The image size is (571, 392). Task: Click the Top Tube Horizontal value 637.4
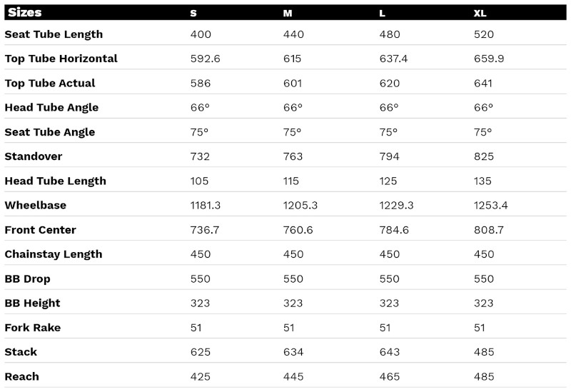[394, 59]
